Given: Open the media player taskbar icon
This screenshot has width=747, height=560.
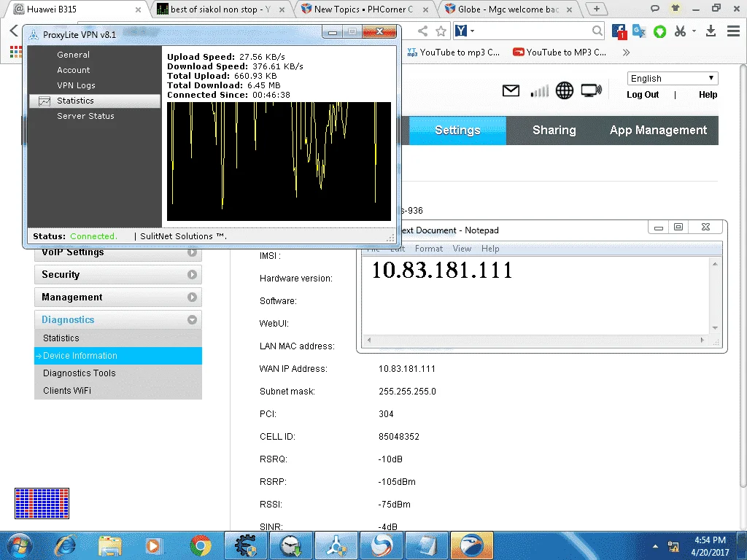Looking at the screenshot, I should [154, 545].
